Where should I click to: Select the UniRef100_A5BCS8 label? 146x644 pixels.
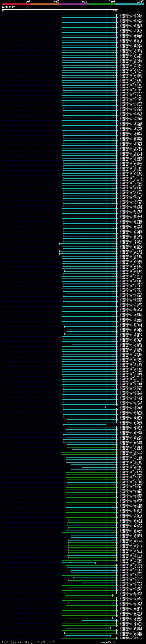click(x=131, y=85)
